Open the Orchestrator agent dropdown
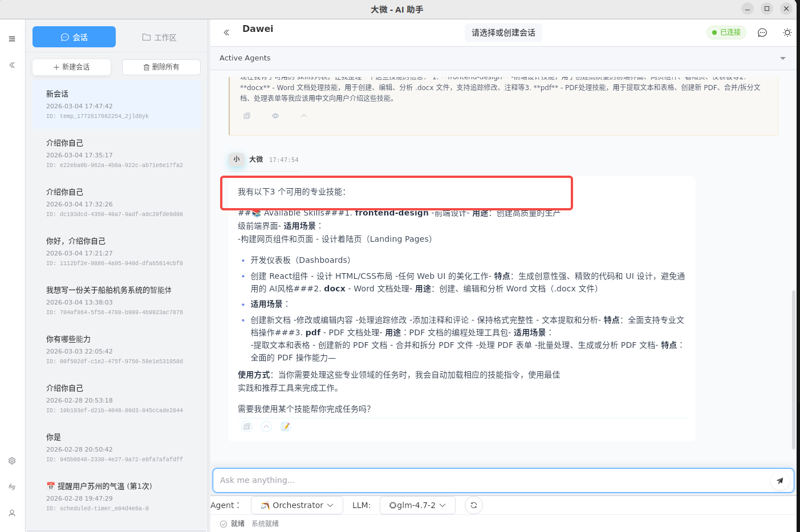The width and height of the screenshot is (800, 532). [297, 505]
